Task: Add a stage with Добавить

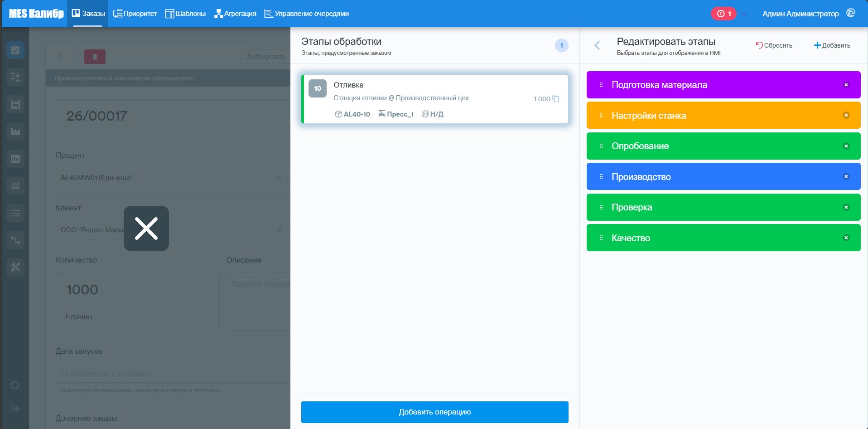Action: tap(832, 45)
